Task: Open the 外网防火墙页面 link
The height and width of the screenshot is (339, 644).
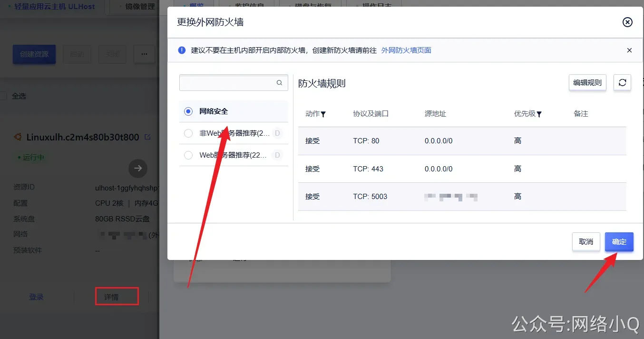Action: tap(406, 50)
